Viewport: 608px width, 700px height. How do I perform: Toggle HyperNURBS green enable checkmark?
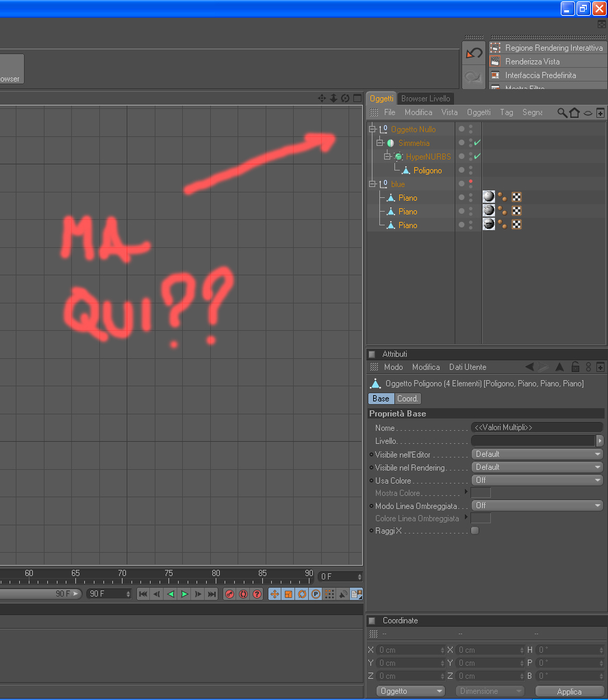477,156
